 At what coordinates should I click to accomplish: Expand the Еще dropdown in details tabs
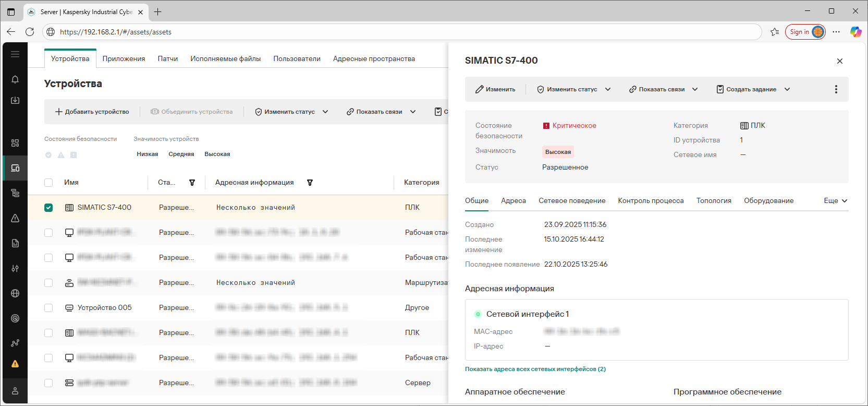click(x=835, y=201)
